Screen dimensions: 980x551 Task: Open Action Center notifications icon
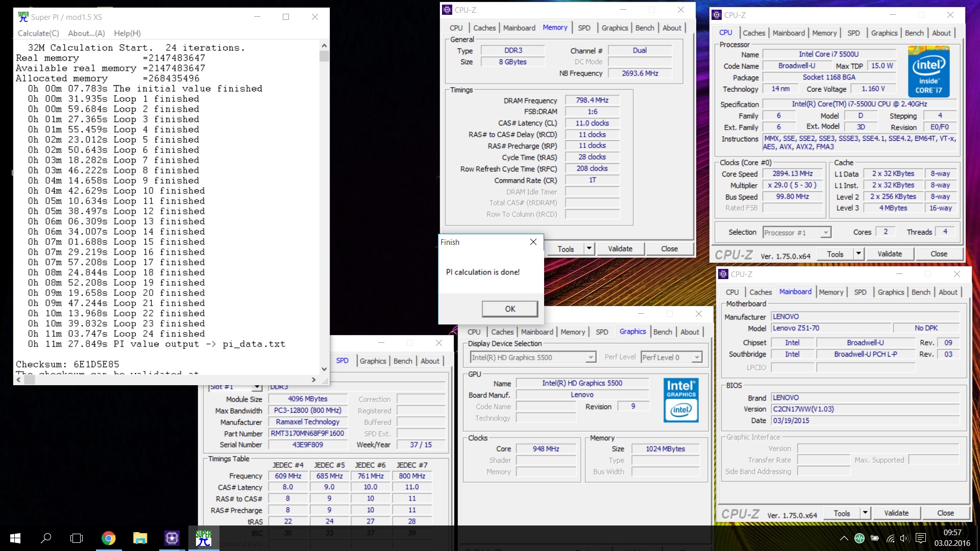click(x=921, y=538)
